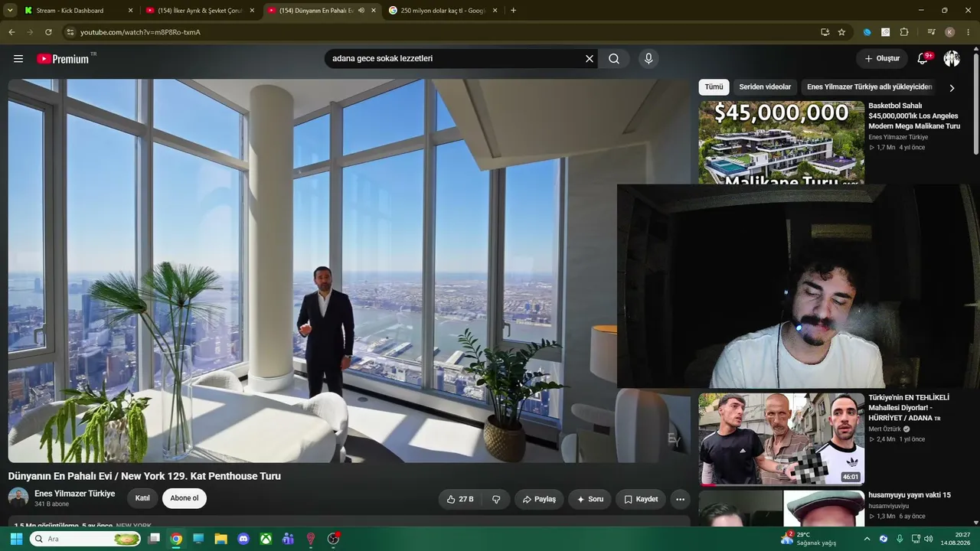This screenshot has width=980, height=551.
Task: Click the Windows taskbar search box
Action: click(86, 539)
